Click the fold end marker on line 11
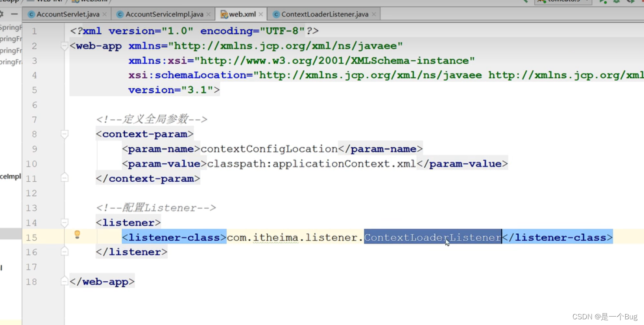Image resolution: width=644 pixels, height=325 pixels. [x=64, y=178]
